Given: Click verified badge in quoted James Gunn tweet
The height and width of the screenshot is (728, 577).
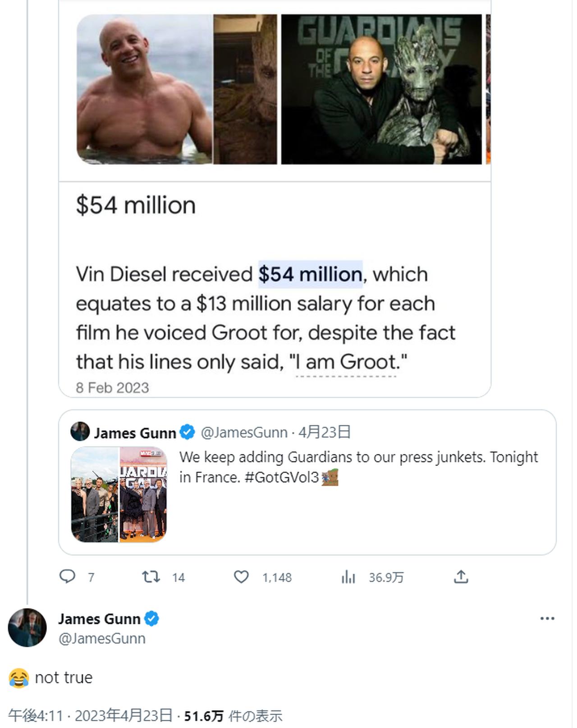Looking at the screenshot, I should (187, 432).
